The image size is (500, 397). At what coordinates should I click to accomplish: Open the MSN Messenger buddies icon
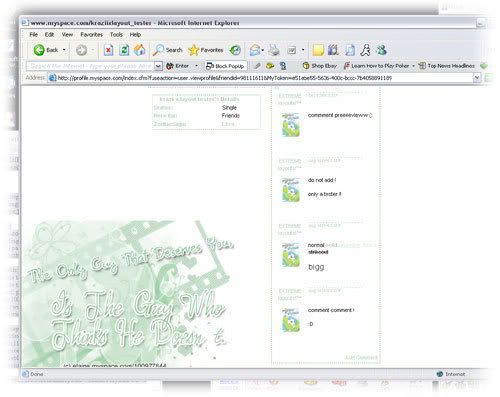click(381, 50)
